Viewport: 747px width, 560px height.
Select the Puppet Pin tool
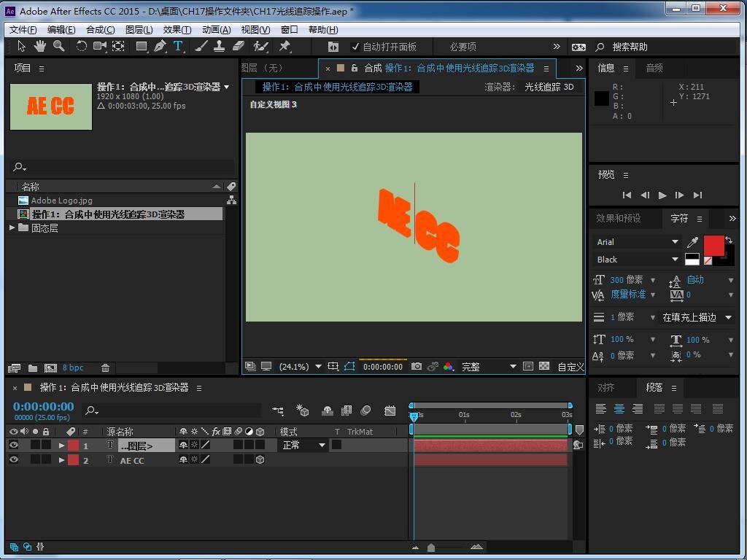pyautogui.click(x=285, y=46)
